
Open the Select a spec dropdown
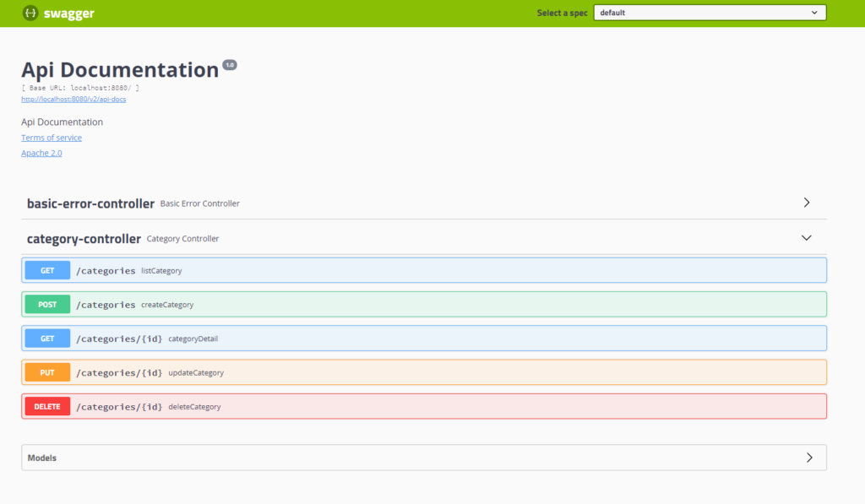pyautogui.click(x=710, y=13)
